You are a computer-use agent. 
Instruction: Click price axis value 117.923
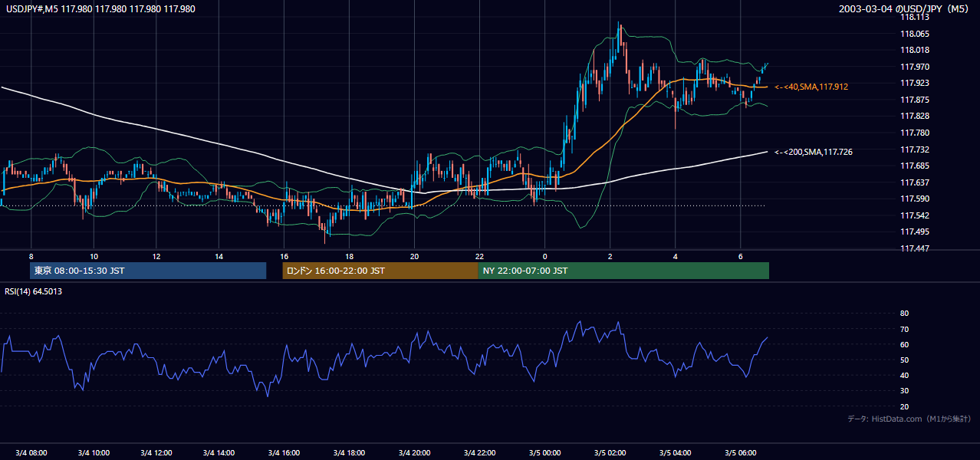point(914,83)
